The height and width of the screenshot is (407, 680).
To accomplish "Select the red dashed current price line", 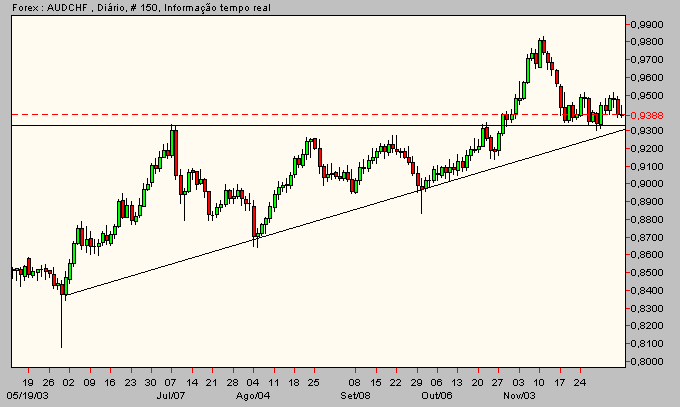I will point(318,115).
